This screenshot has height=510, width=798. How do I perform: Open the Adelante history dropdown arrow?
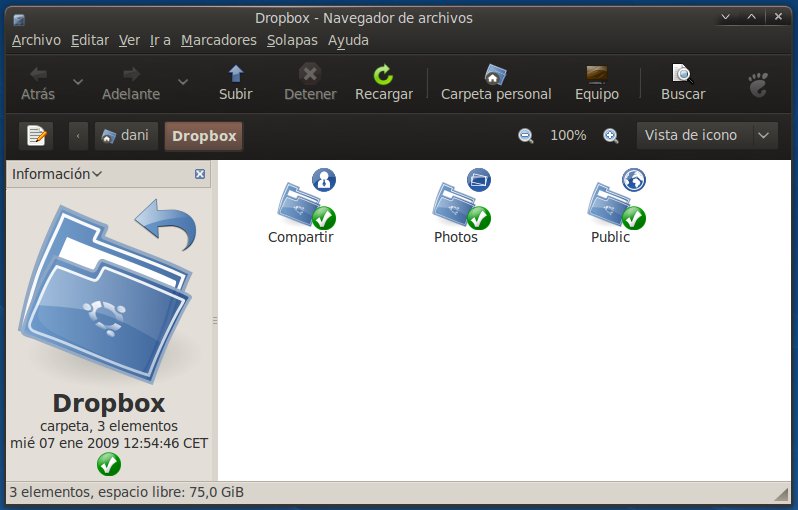(183, 81)
